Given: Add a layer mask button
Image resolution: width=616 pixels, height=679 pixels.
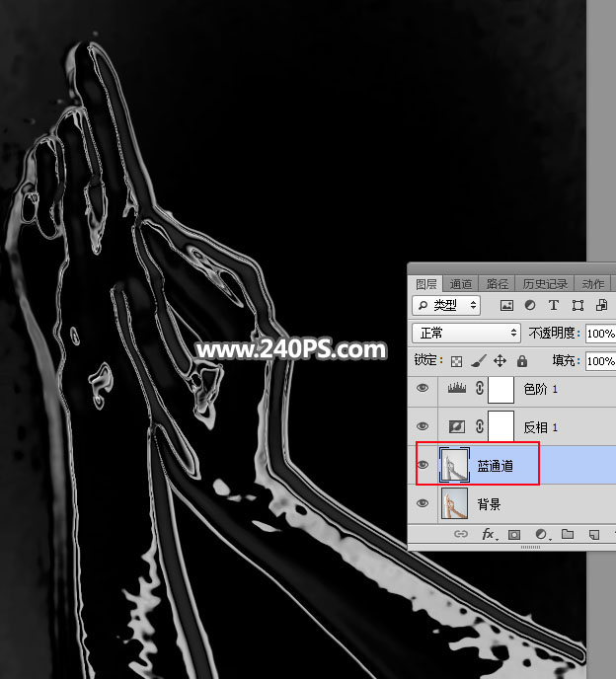Looking at the screenshot, I should [514, 534].
